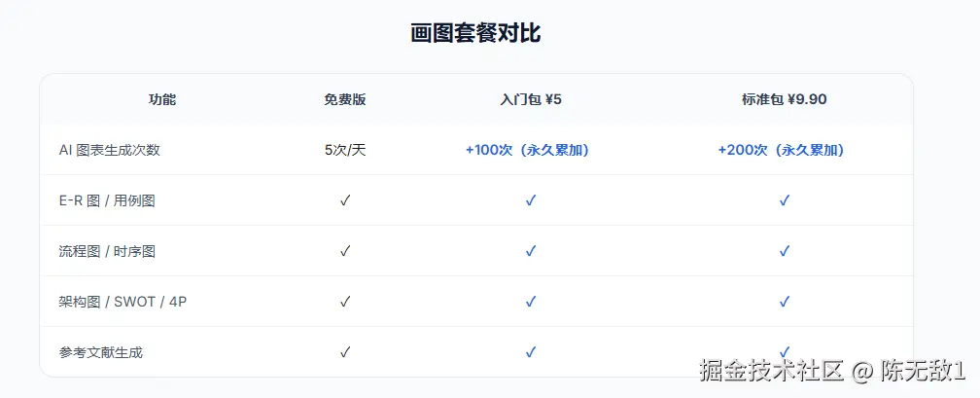
Task: Click 标准包 checkmark for 流程图 / 时序图
Action: [x=785, y=251]
